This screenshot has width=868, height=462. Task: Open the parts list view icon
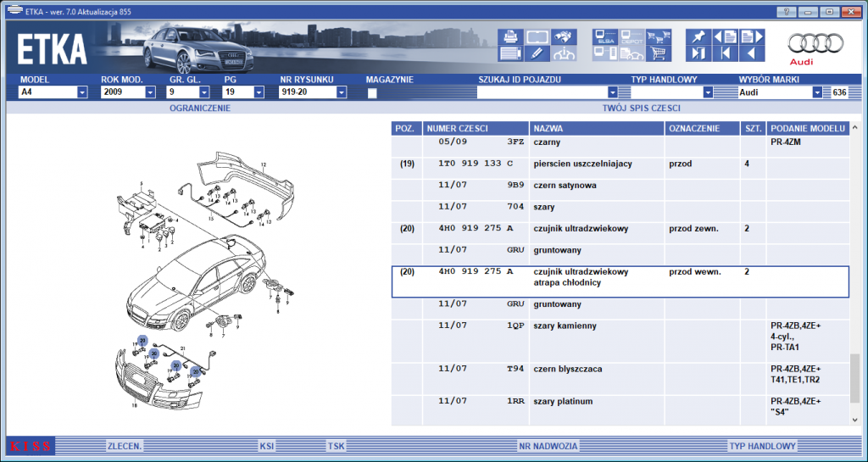coord(509,53)
